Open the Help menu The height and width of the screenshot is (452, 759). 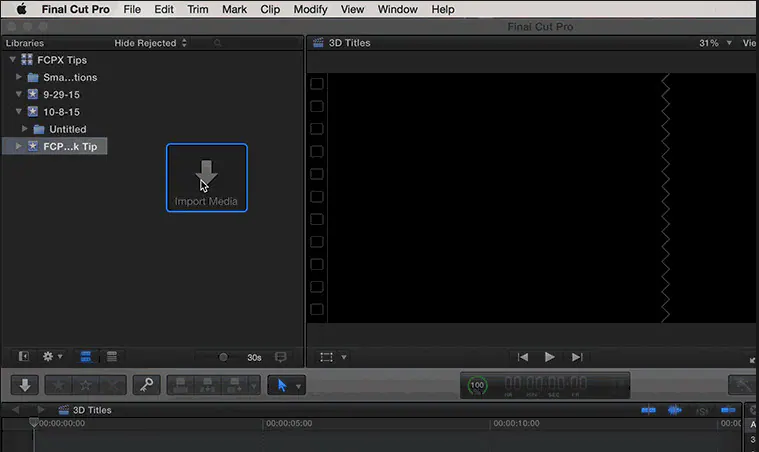point(443,9)
